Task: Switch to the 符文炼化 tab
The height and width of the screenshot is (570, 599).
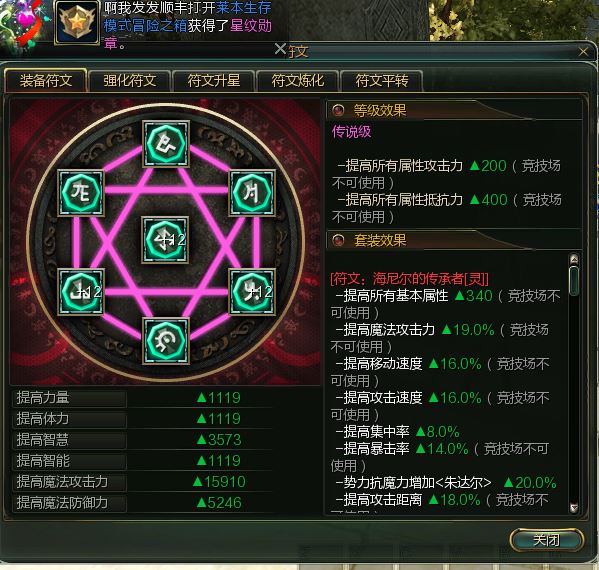Action: pos(298,81)
